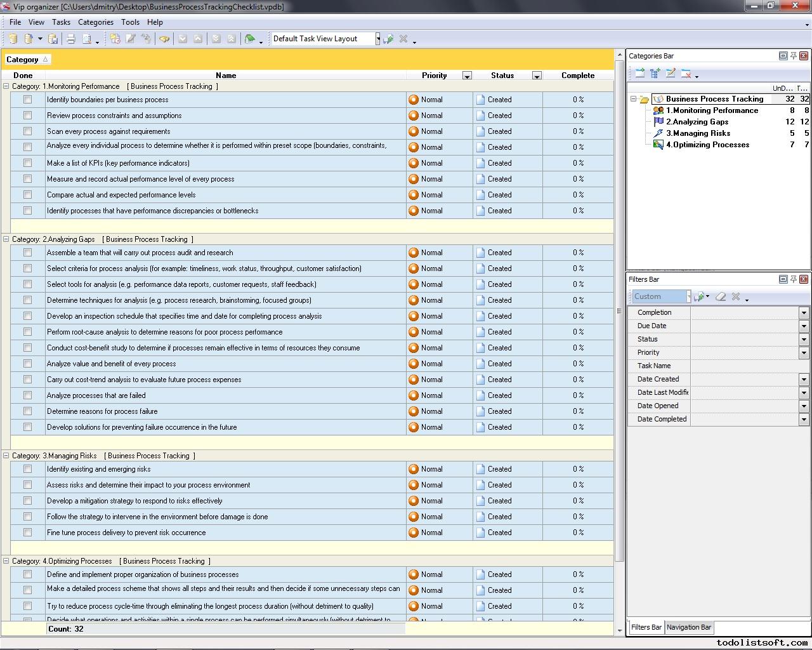The image size is (812, 650).
Task: Click the Add subcategory tree icon in Categories Bar
Action: (x=655, y=74)
